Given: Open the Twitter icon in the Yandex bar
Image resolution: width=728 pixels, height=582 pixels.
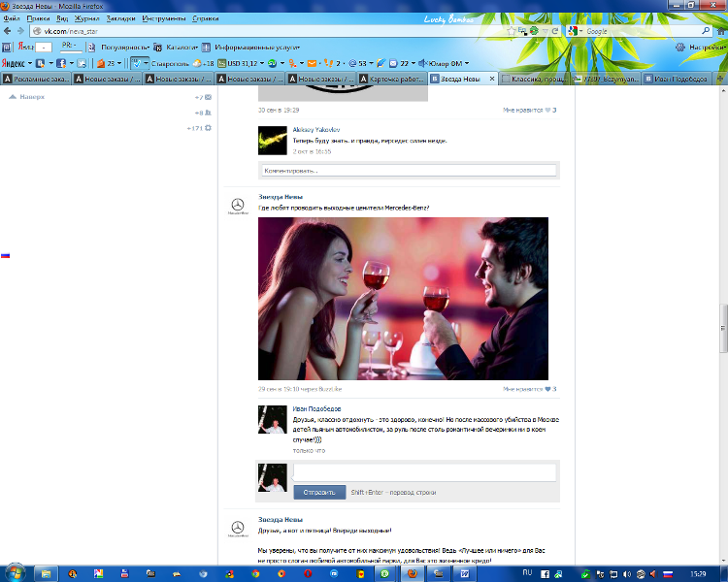Looking at the screenshot, I should (82, 63).
